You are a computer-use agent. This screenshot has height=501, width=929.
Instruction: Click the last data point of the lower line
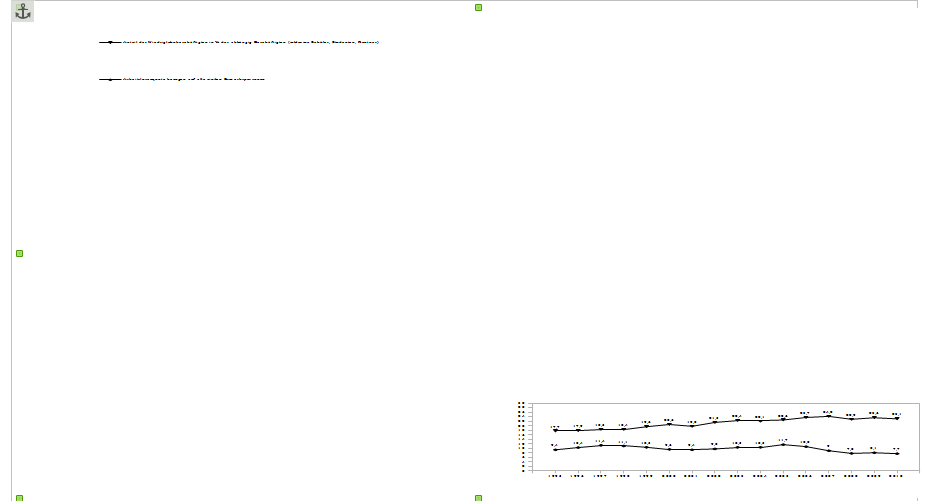coord(897,454)
